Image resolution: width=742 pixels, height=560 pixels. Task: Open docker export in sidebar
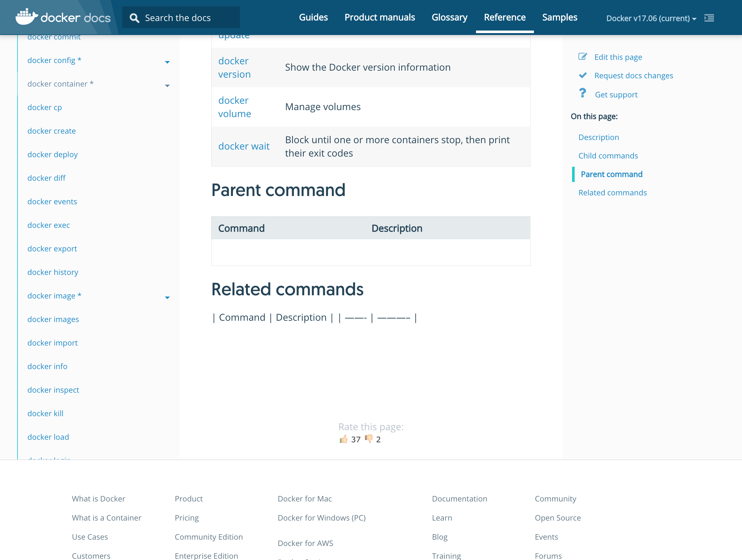52,248
